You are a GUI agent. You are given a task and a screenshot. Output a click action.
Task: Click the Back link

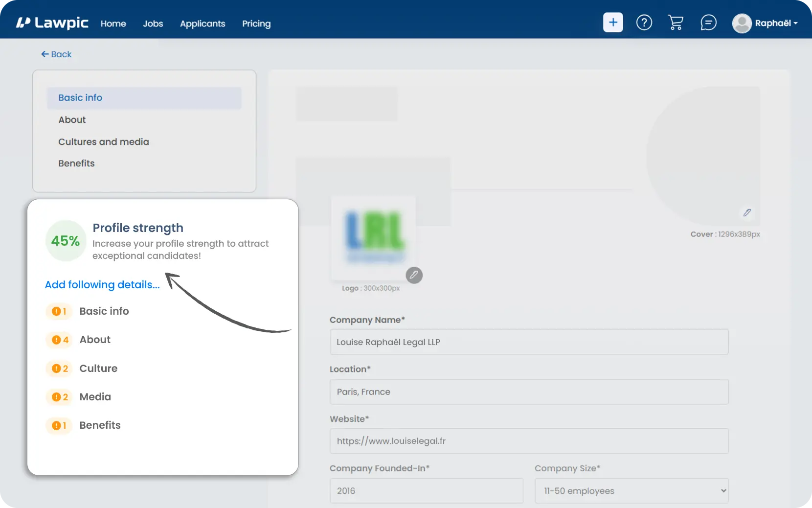pos(56,54)
